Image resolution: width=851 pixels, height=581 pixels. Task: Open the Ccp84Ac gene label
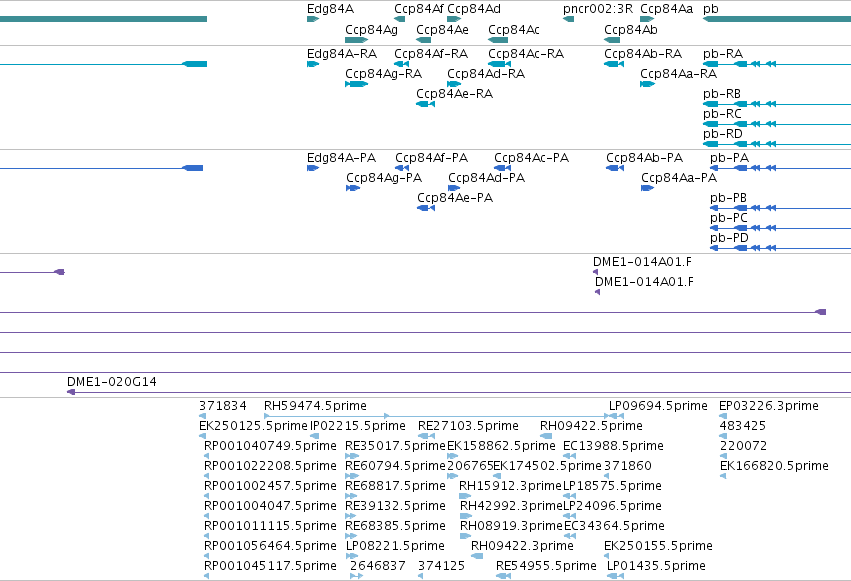[x=513, y=30]
